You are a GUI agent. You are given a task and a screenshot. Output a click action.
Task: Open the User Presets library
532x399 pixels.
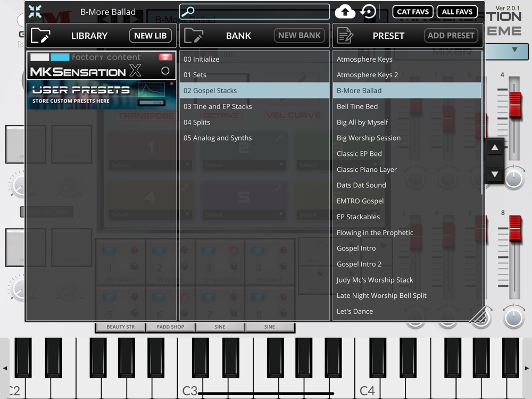[x=101, y=95]
